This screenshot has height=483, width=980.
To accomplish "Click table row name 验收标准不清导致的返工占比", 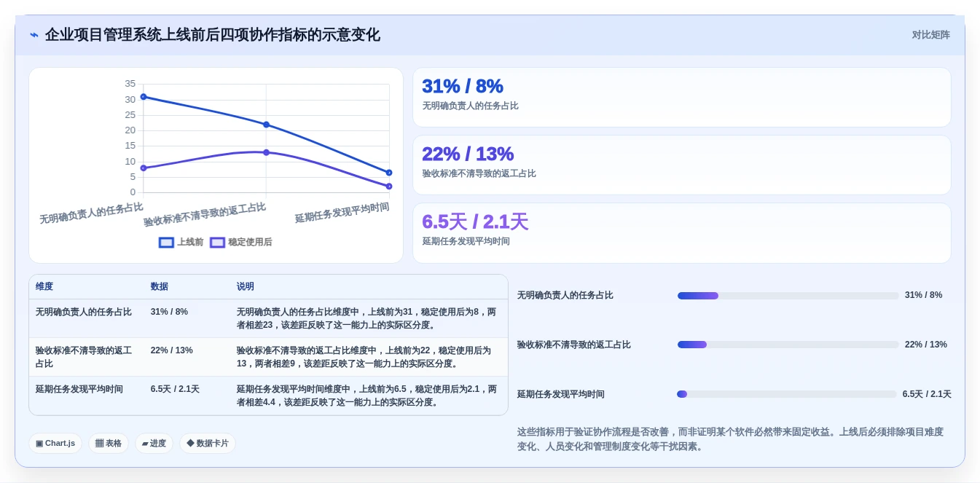I will pyautogui.click(x=84, y=357).
